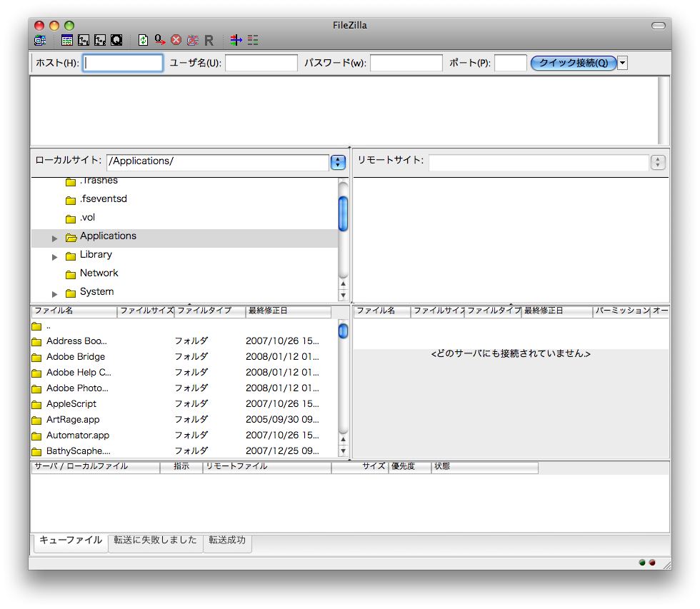Select the "Adobe Photo..." folder row

coord(183,388)
